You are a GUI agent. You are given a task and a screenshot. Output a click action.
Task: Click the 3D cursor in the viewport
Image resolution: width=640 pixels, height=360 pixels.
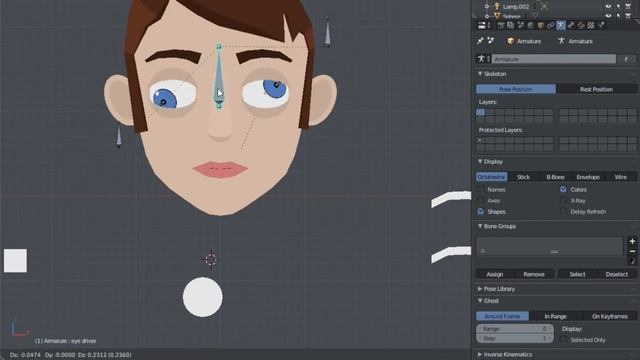[x=211, y=260]
